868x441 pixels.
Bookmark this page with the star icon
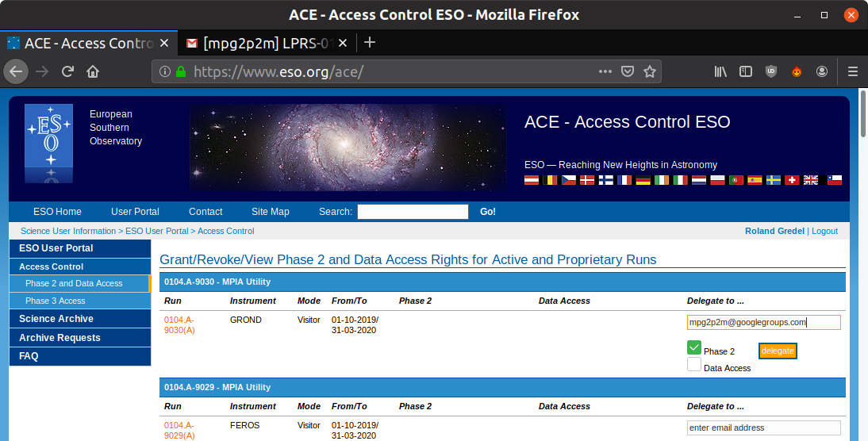coord(649,71)
